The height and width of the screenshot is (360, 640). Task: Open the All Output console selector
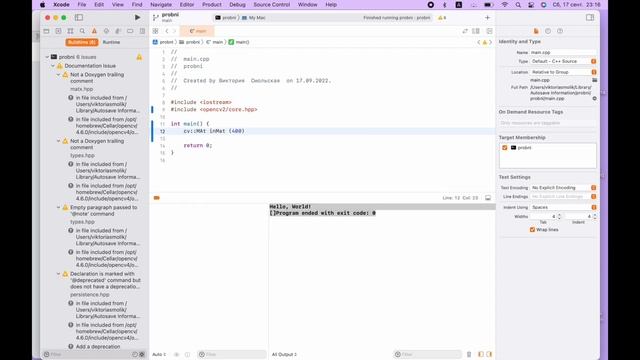(284, 354)
